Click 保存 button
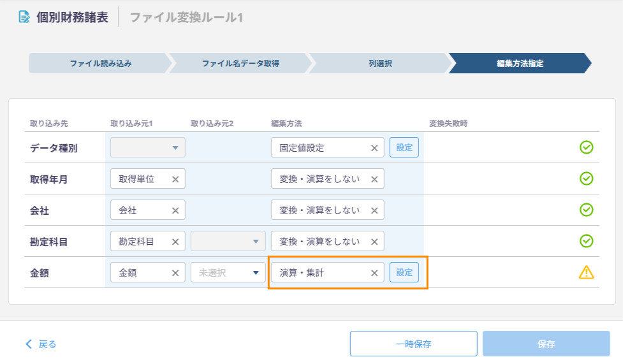Image resolution: width=623 pixels, height=364 pixels. (546, 344)
